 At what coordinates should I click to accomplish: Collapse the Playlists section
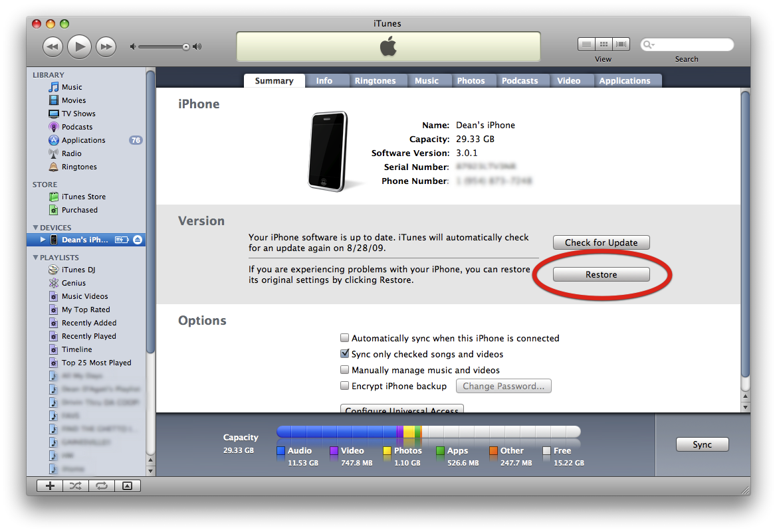click(x=35, y=258)
